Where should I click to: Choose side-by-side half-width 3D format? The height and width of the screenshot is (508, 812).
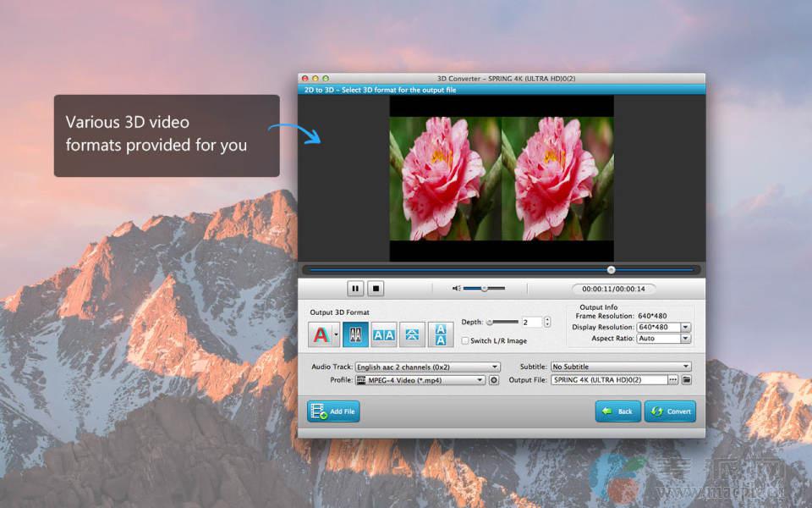pyautogui.click(x=356, y=335)
